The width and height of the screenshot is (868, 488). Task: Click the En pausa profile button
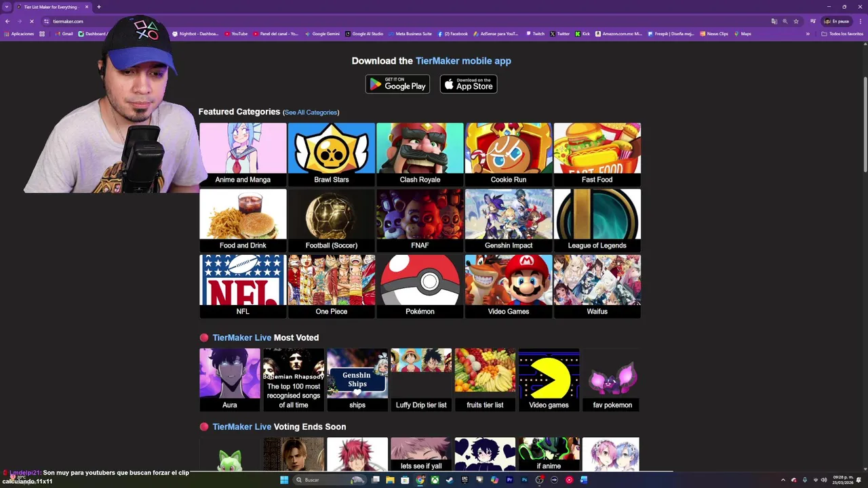[x=837, y=21]
